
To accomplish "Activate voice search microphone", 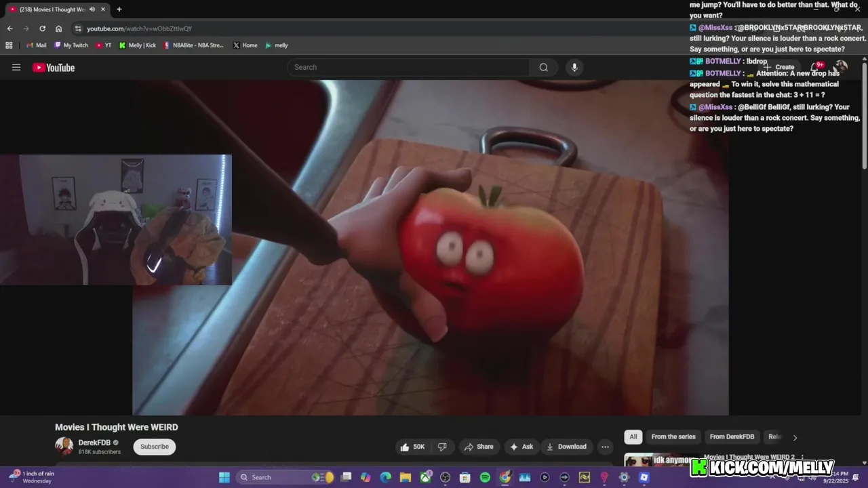I will click(x=574, y=67).
